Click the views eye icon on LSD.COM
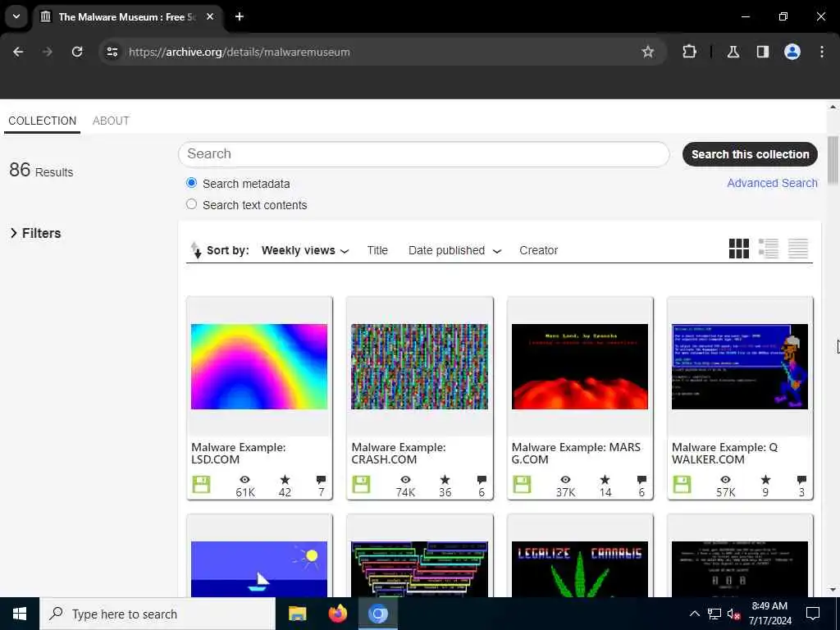 244,479
